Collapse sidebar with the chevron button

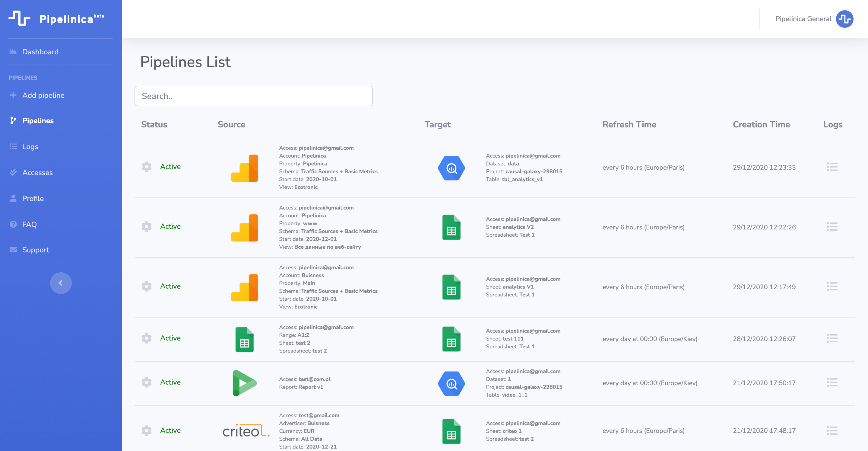61,283
